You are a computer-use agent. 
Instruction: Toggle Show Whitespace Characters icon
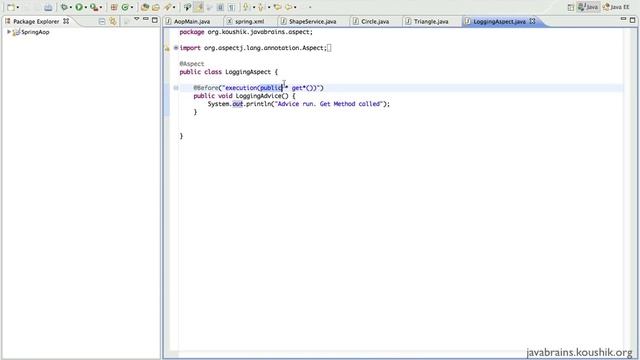tap(231, 7)
